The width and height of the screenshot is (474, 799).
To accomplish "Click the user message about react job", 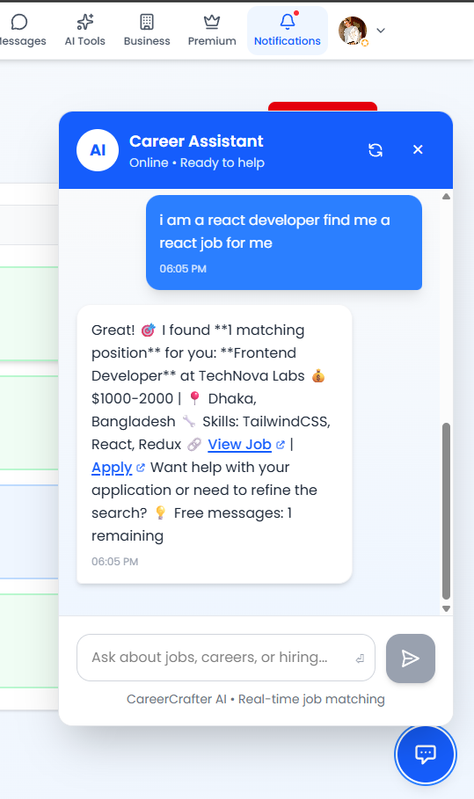I will click(x=284, y=243).
